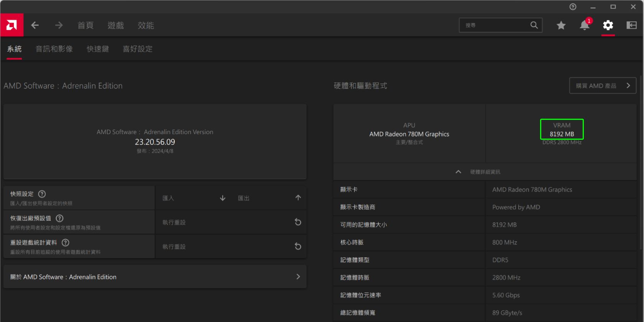The height and width of the screenshot is (322, 644).
Task: Click 執行重設 for factory defaults
Action: coord(231,222)
